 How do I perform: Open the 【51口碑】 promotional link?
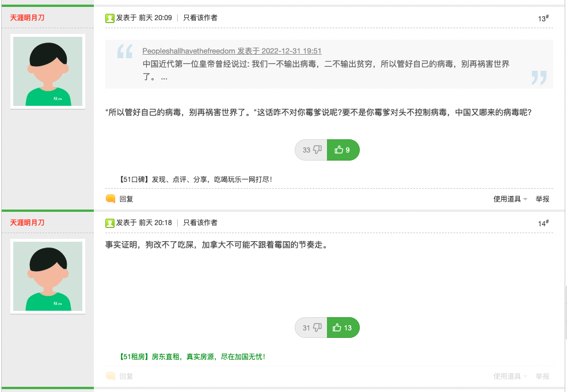point(195,180)
